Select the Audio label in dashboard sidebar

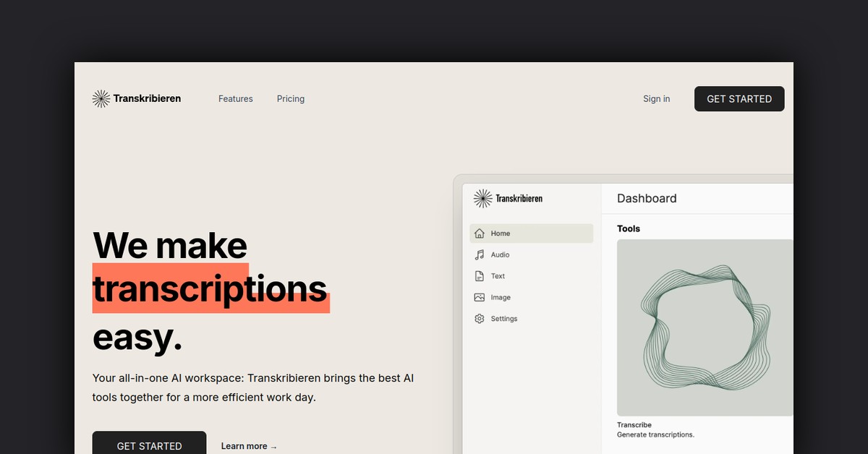point(500,254)
